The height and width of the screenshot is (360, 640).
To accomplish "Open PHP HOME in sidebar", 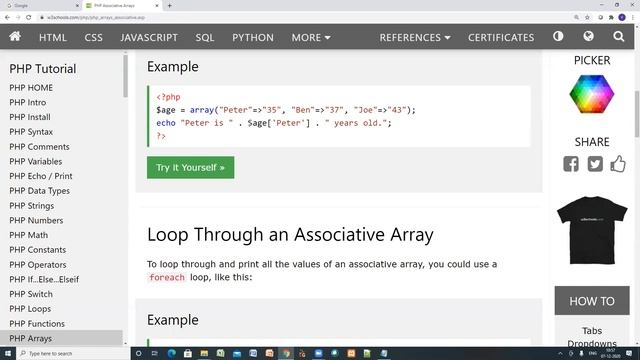I will pos(31,87).
